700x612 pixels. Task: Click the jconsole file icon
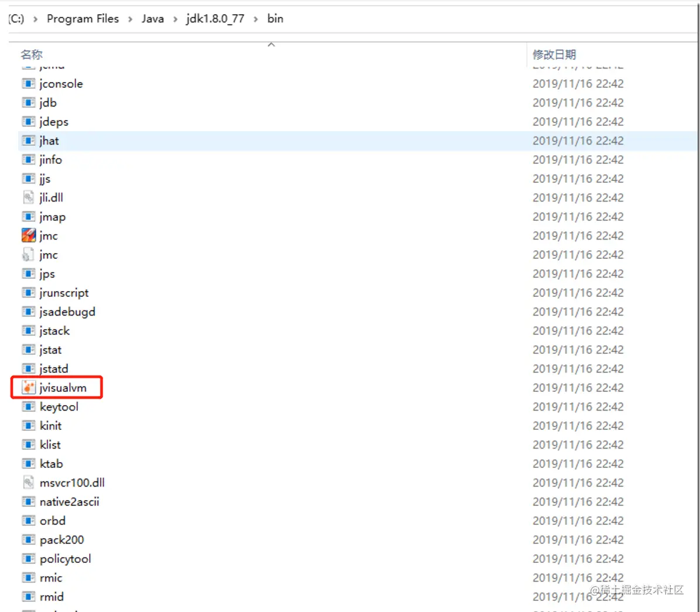coord(28,84)
